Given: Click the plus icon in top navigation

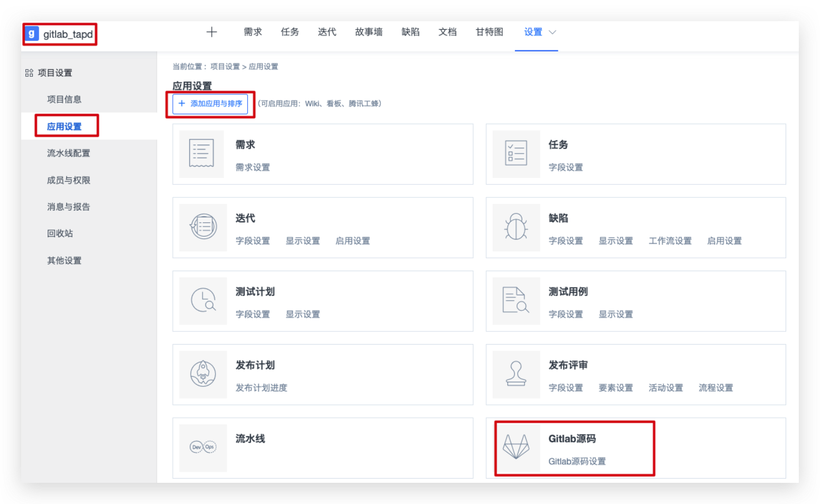Looking at the screenshot, I should click(211, 32).
